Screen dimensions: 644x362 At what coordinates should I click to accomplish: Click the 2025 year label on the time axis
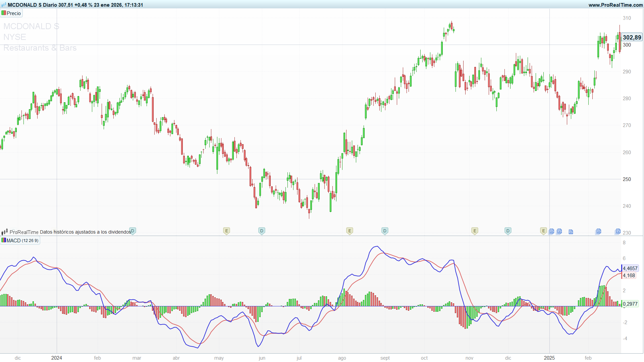point(549,358)
